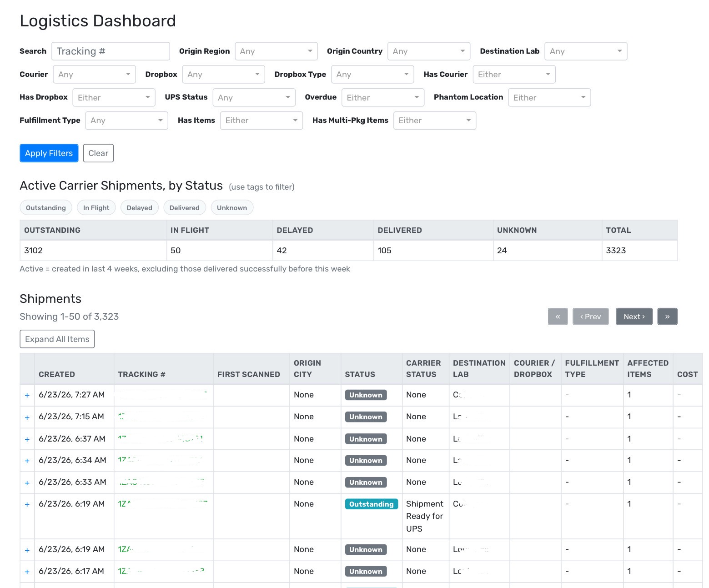Screen dimensions: 709x588
Task: Open the Fulfillment Type dropdown
Action: point(126,121)
